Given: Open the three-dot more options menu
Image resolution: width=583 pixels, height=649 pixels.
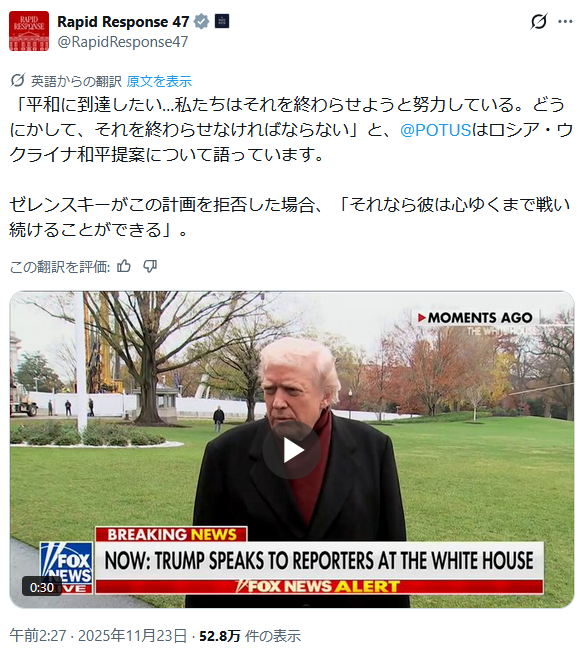Looking at the screenshot, I should pos(565,21).
